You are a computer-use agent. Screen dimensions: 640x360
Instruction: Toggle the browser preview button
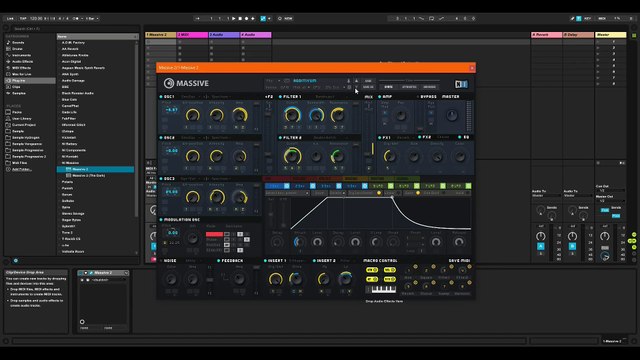pos(16,260)
